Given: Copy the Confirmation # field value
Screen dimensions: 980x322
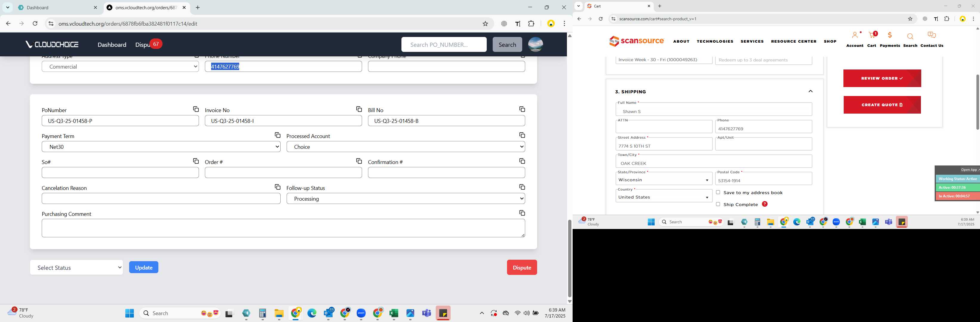Looking at the screenshot, I should (522, 161).
